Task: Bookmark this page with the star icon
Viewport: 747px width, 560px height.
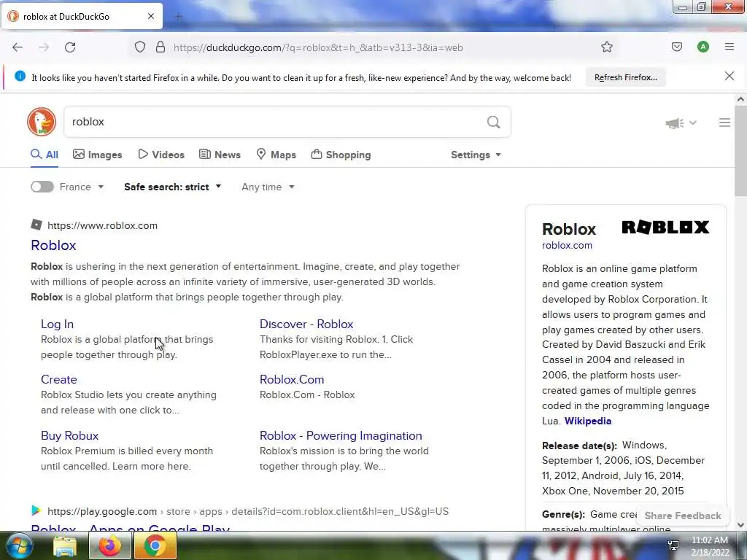Action: [x=606, y=47]
